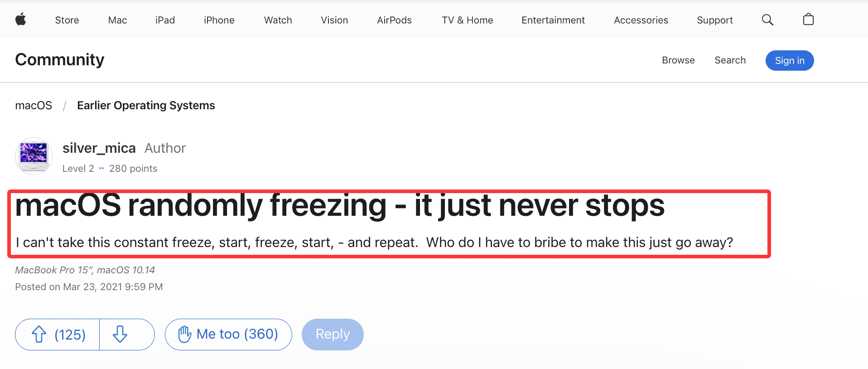Go to macOS breadcrumb link
This screenshot has height=369, width=868.
(x=34, y=106)
